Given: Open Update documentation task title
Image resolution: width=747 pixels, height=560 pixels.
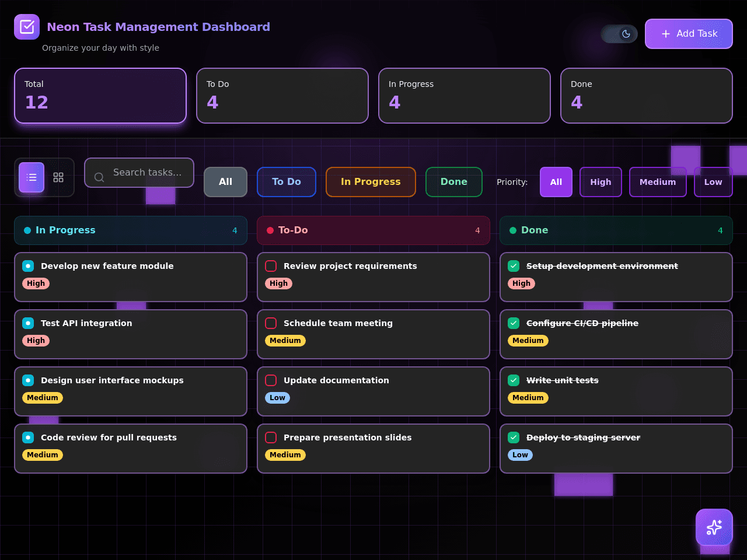Looking at the screenshot, I should [x=336, y=380].
